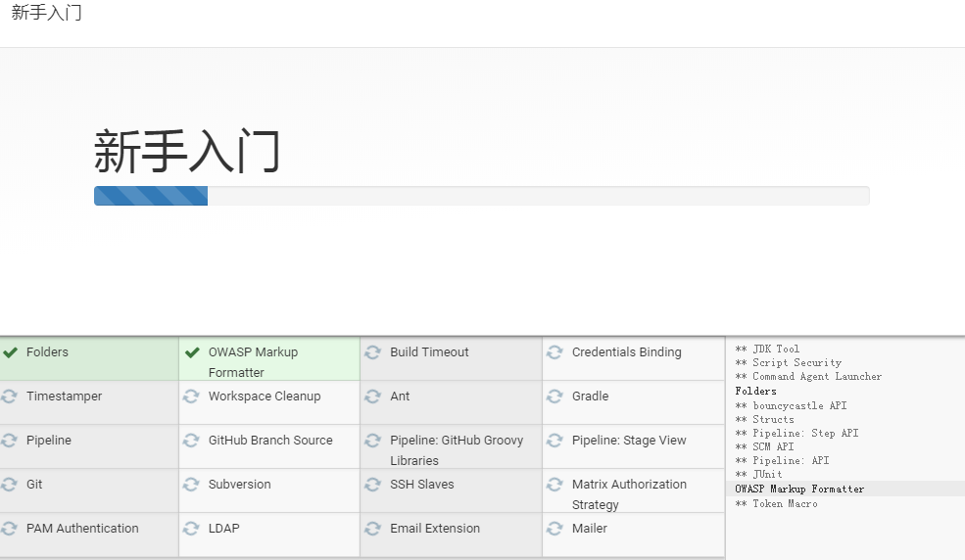Select the Matrix Authorization Strategy label

[x=629, y=494]
